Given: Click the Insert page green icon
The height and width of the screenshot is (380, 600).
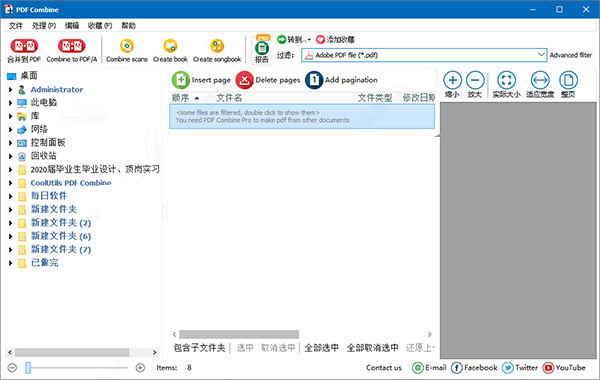Looking at the screenshot, I should [181, 80].
